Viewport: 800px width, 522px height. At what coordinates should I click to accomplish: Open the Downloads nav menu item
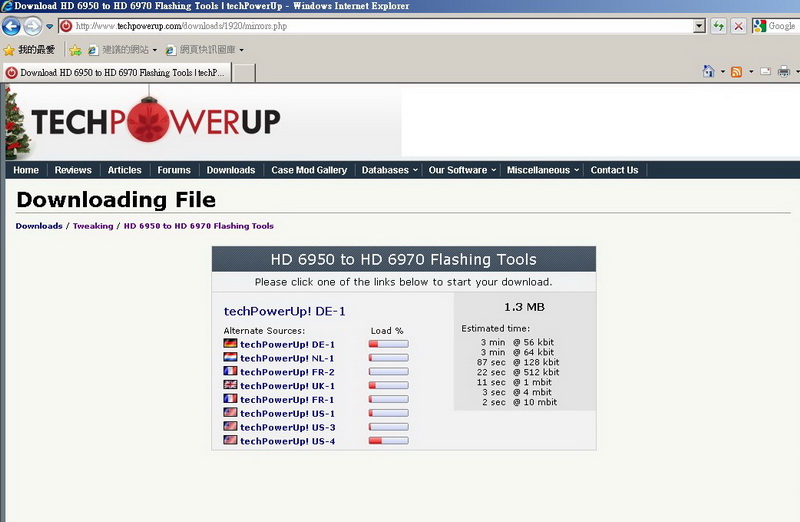pyautogui.click(x=231, y=170)
